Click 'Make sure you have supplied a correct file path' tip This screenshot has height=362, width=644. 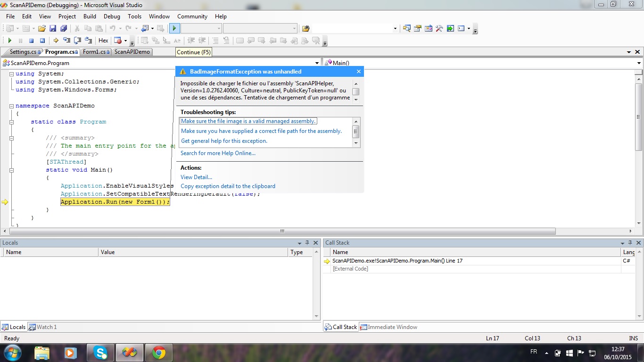[261, 131]
